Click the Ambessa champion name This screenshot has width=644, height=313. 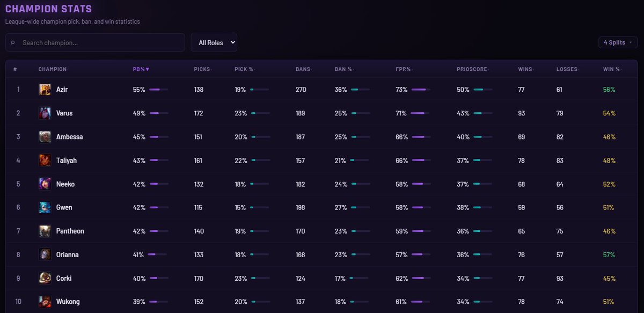coord(70,137)
